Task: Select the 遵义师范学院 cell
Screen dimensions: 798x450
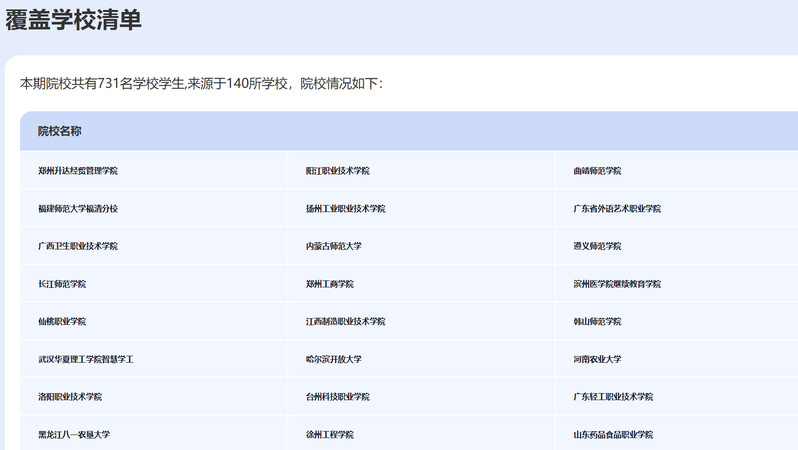Action: click(x=597, y=246)
